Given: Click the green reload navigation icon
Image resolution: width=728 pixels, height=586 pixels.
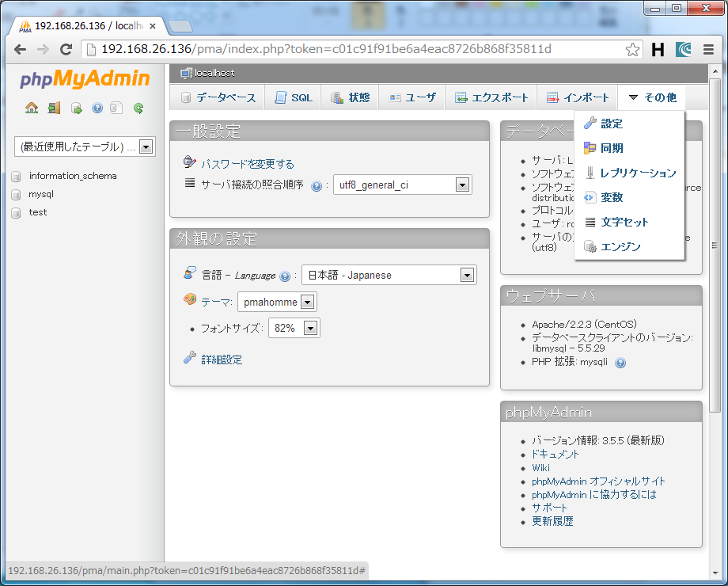Looking at the screenshot, I should tap(138, 108).
